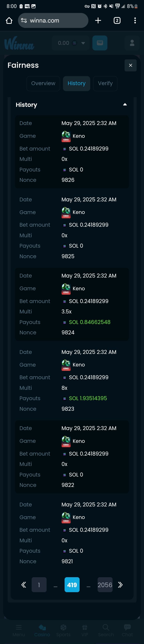
Task: Switch to the Overview tab
Action: point(43,84)
